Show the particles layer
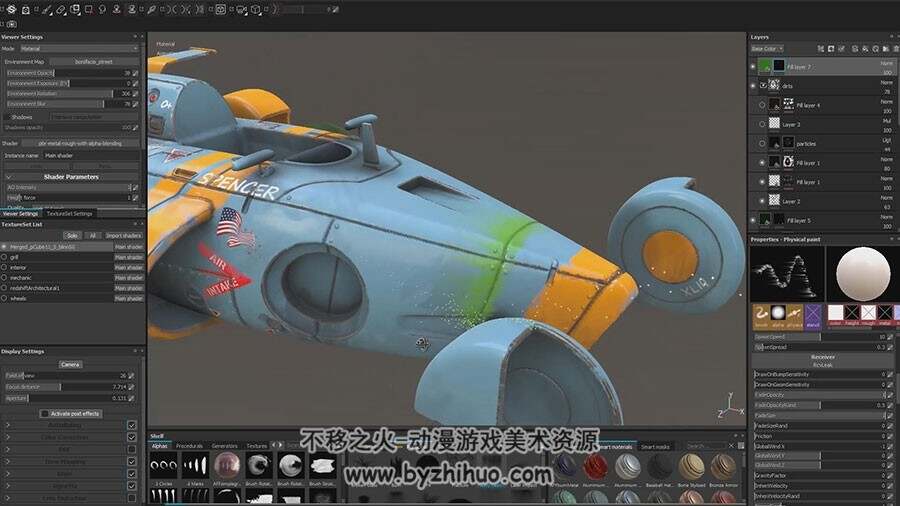This screenshot has height=506, width=900. click(x=762, y=143)
